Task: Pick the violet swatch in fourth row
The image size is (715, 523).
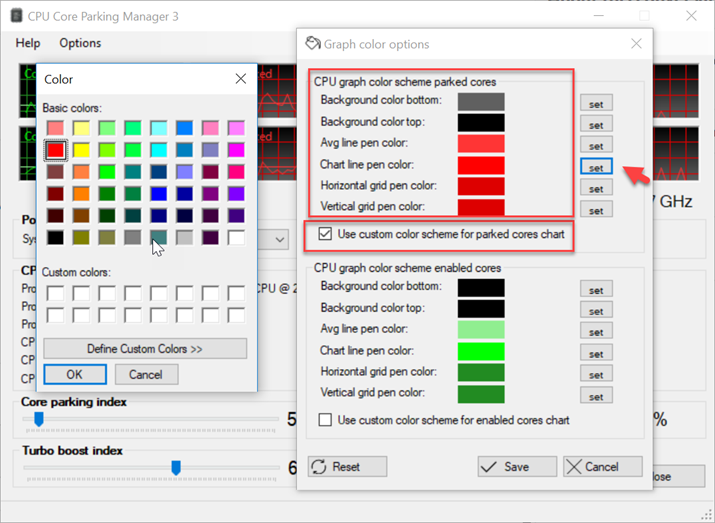Action: (x=236, y=194)
